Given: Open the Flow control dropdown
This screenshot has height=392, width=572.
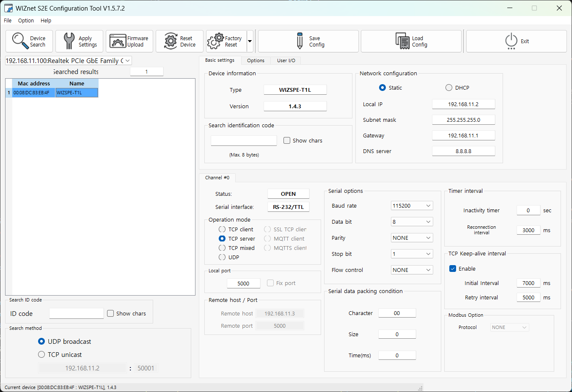Looking at the screenshot, I should 412,270.
